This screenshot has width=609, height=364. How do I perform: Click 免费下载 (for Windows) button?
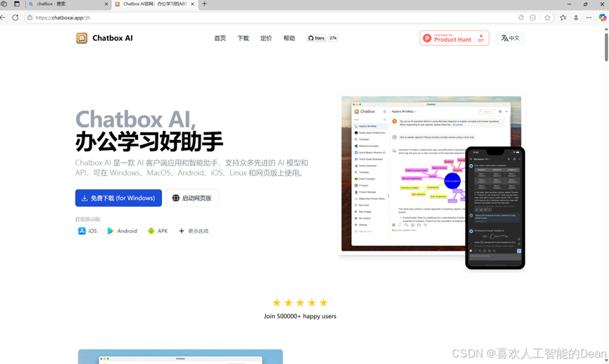118,198
